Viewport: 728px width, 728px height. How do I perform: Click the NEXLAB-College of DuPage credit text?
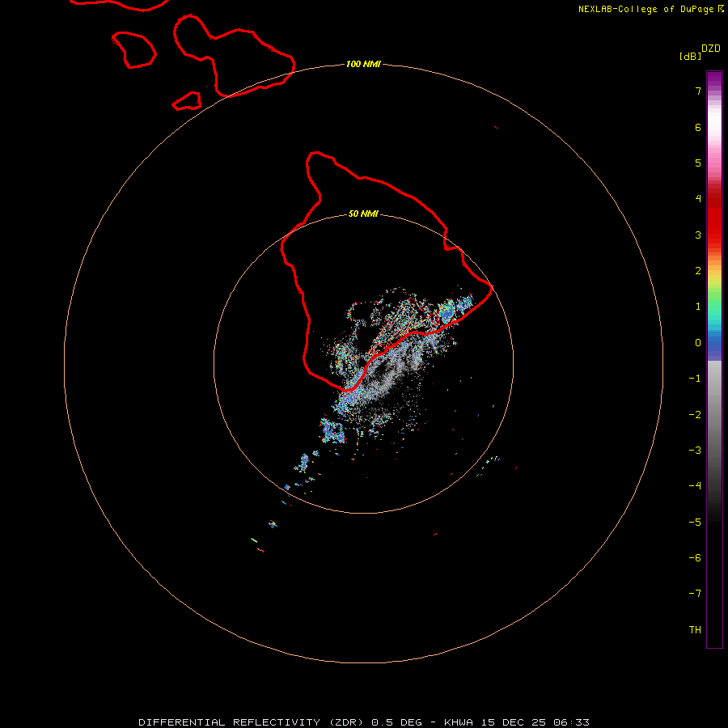[647, 9]
